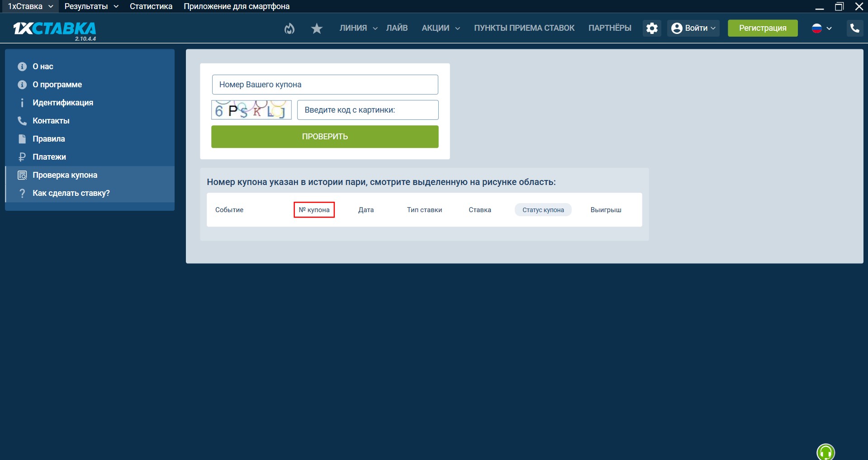This screenshot has height=460, width=868.
Task: Go to ЛАЙВ section
Action: (x=397, y=28)
